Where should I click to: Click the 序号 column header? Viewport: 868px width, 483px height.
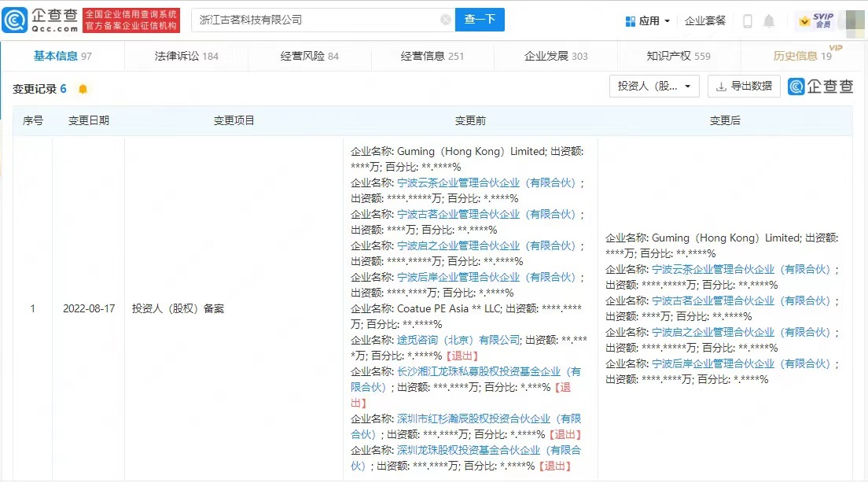(x=33, y=121)
